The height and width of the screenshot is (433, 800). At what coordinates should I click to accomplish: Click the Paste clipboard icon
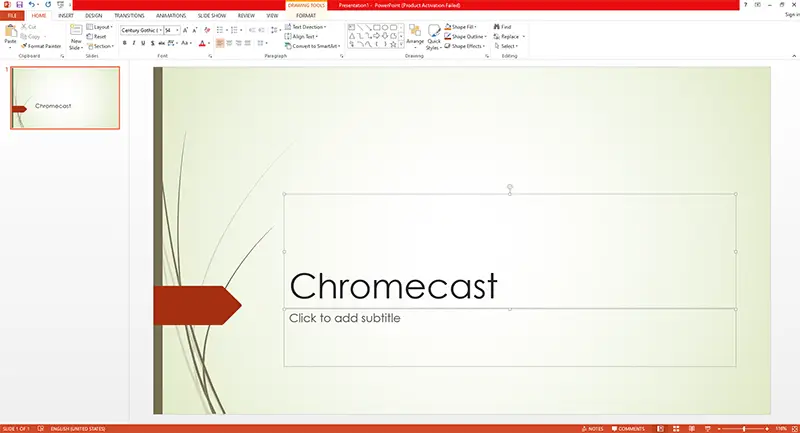pos(10,32)
